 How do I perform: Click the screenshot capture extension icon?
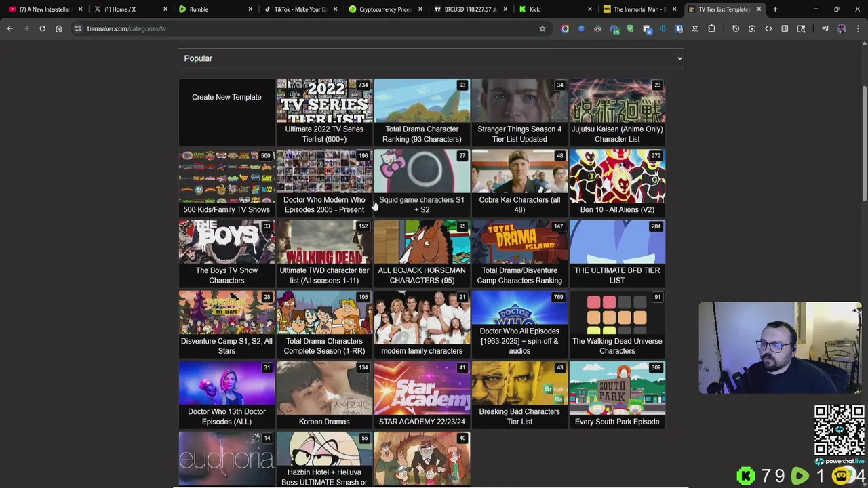[752, 28]
